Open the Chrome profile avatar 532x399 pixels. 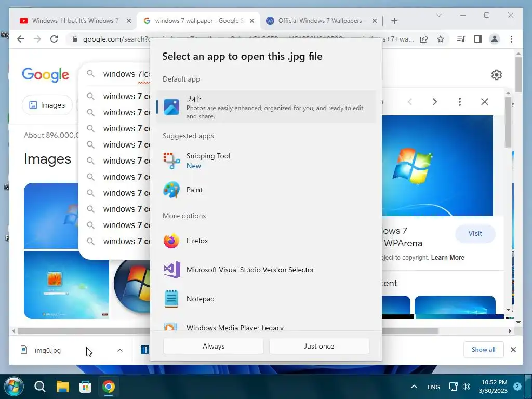495,39
